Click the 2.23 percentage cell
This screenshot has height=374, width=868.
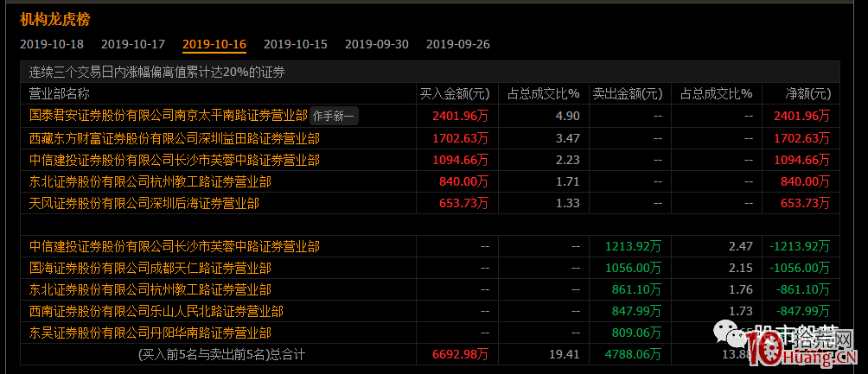point(569,161)
